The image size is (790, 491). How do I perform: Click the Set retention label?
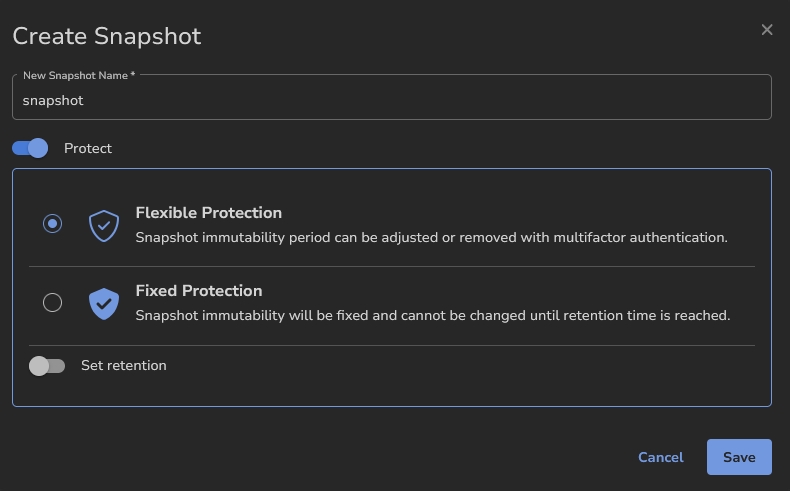coord(123,366)
